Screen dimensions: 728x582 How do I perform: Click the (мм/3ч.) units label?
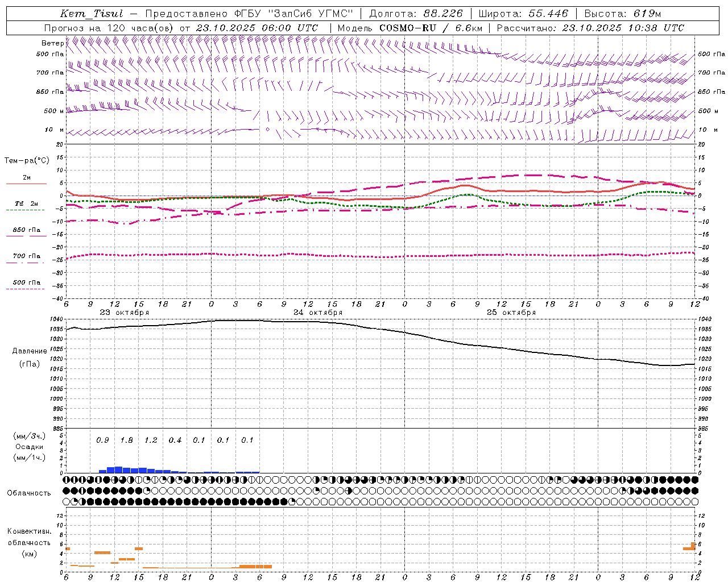click(x=30, y=436)
